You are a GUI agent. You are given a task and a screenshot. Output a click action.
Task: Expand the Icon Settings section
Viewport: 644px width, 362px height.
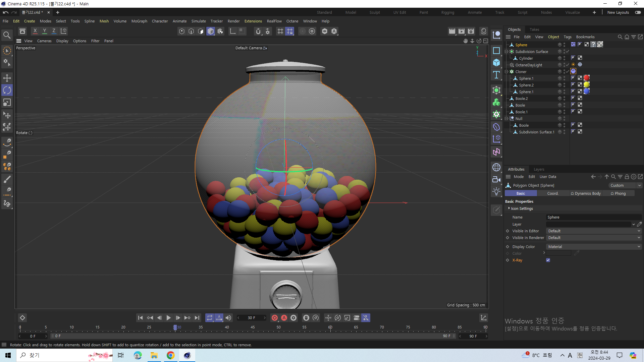tap(509, 208)
